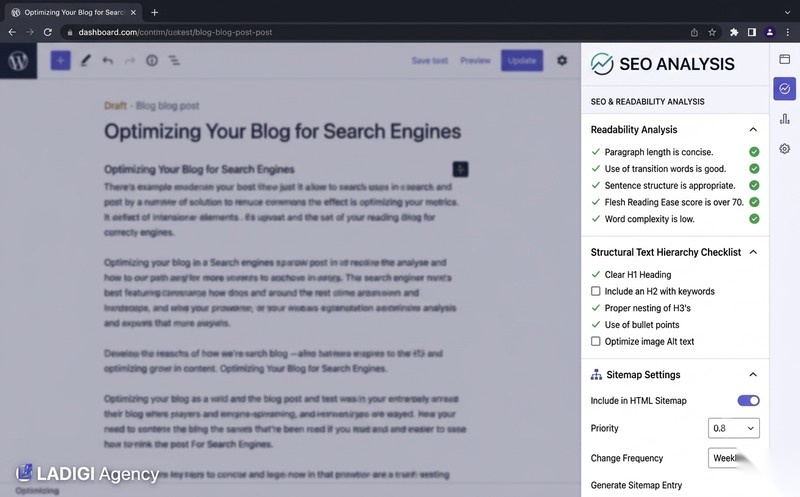
Task: Open the tab search chevron in title bar
Action: coord(787,12)
